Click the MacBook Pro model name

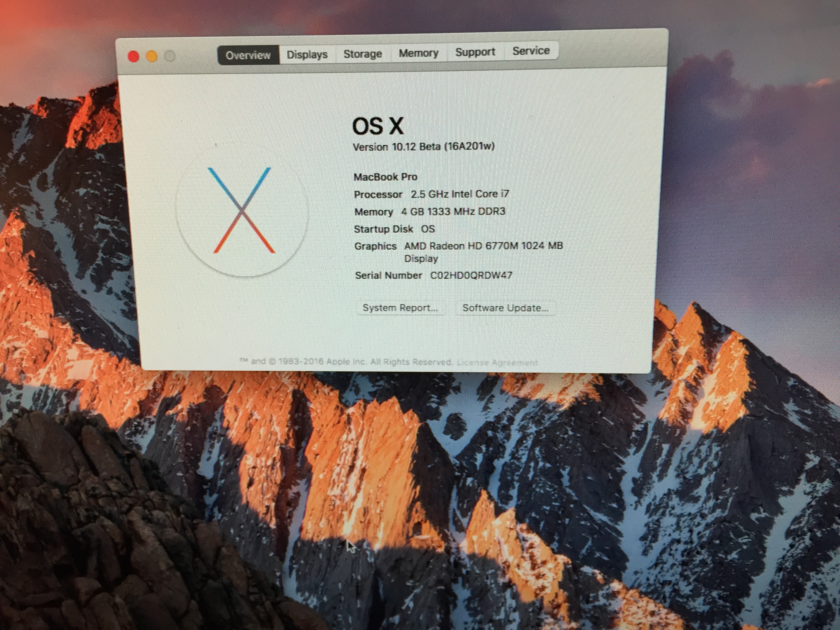(x=386, y=177)
